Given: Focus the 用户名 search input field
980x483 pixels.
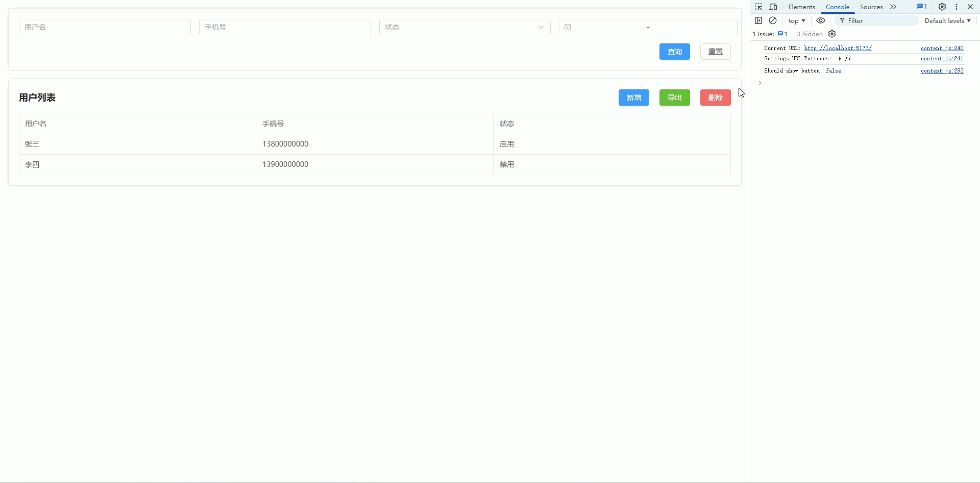Looking at the screenshot, I should (x=105, y=27).
